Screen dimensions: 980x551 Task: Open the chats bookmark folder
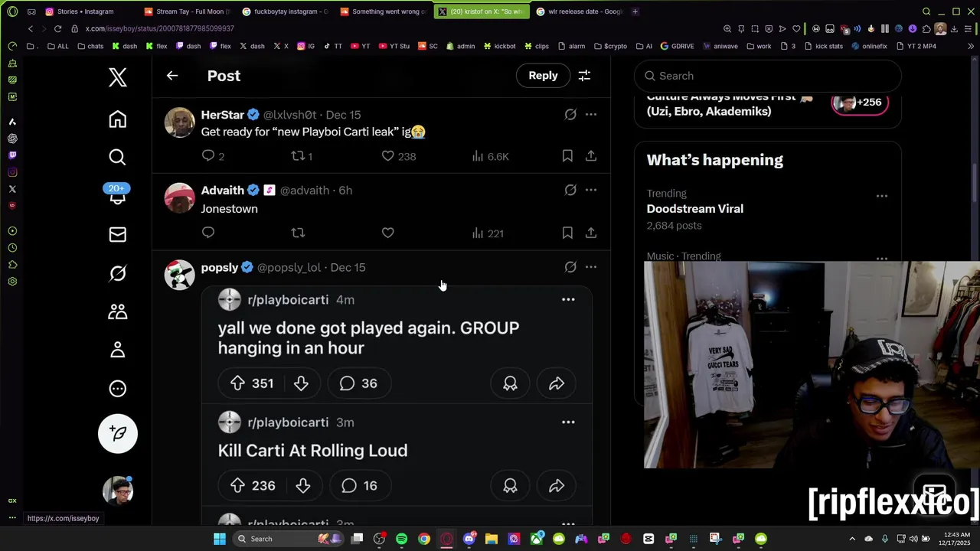click(x=90, y=46)
